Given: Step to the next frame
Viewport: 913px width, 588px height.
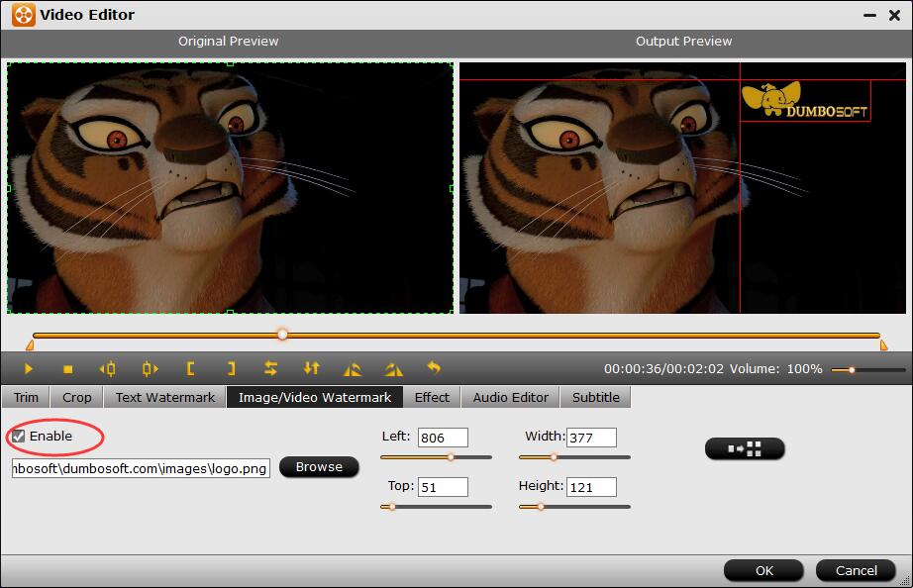Looking at the screenshot, I should click(150, 369).
